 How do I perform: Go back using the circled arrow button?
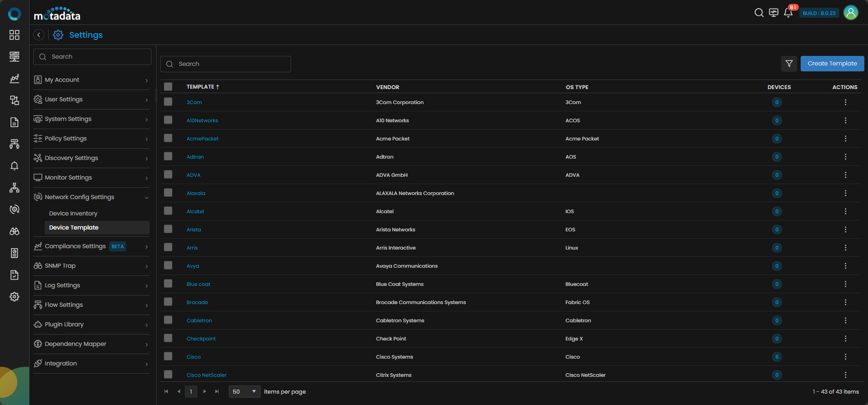(39, 35)
